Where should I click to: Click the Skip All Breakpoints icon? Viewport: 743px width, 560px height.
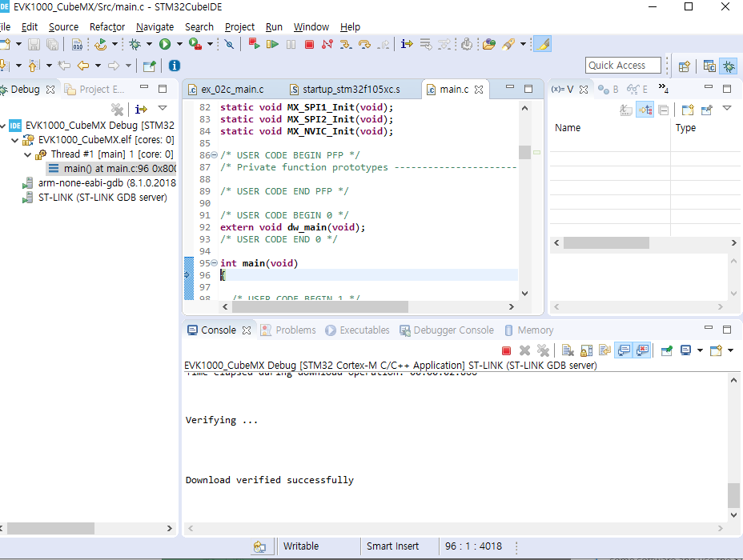pos(229,45)
